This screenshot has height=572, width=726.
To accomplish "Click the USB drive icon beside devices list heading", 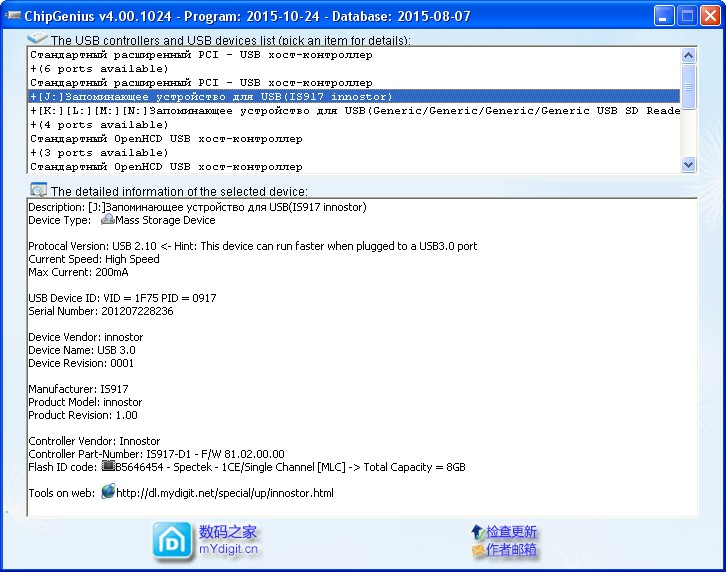I will click(38, 38).
